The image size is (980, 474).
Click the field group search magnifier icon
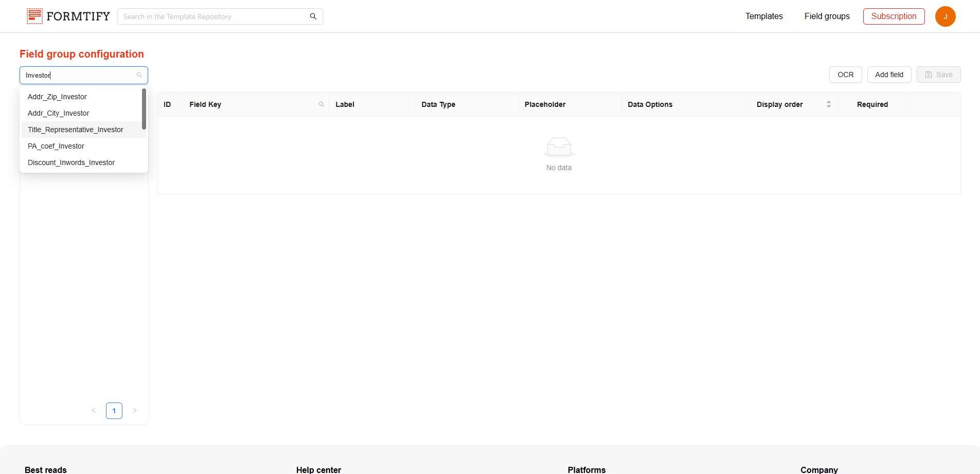[x=139, y=75]
